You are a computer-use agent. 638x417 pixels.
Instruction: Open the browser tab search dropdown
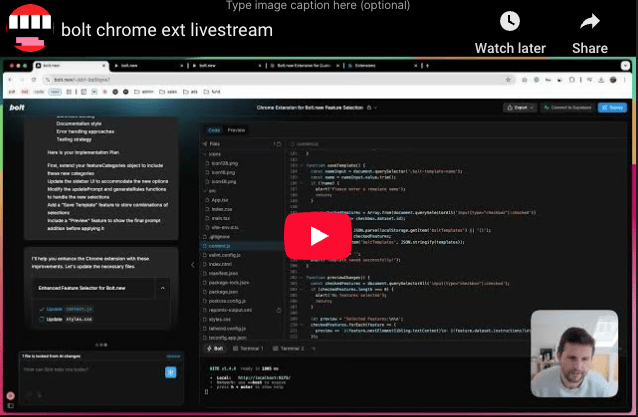tap(625, 65)
